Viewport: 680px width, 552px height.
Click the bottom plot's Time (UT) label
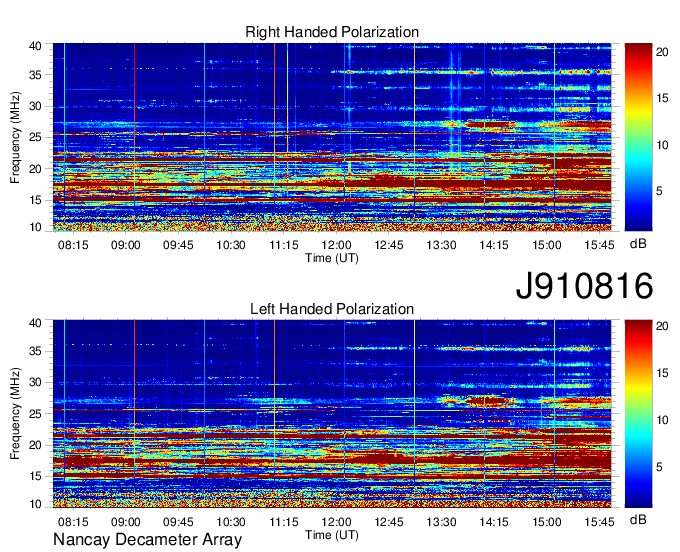tap(332, 536)
